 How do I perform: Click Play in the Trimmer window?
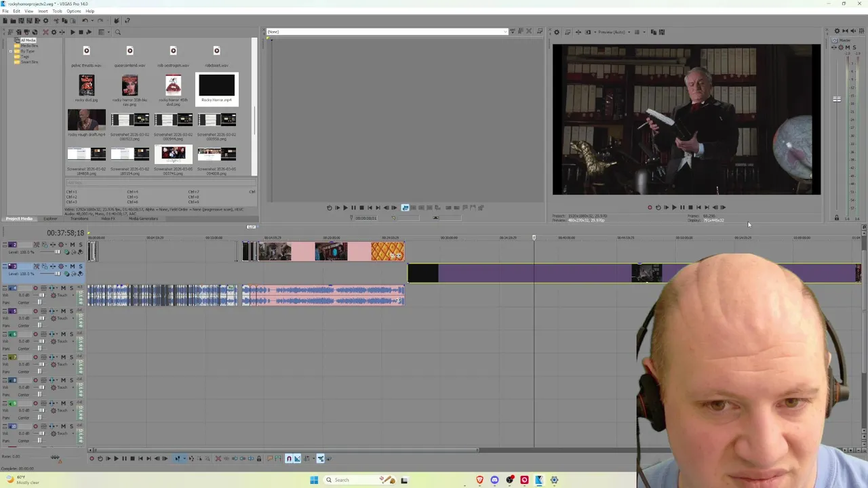pyautogui.click(x=345, y=207)
